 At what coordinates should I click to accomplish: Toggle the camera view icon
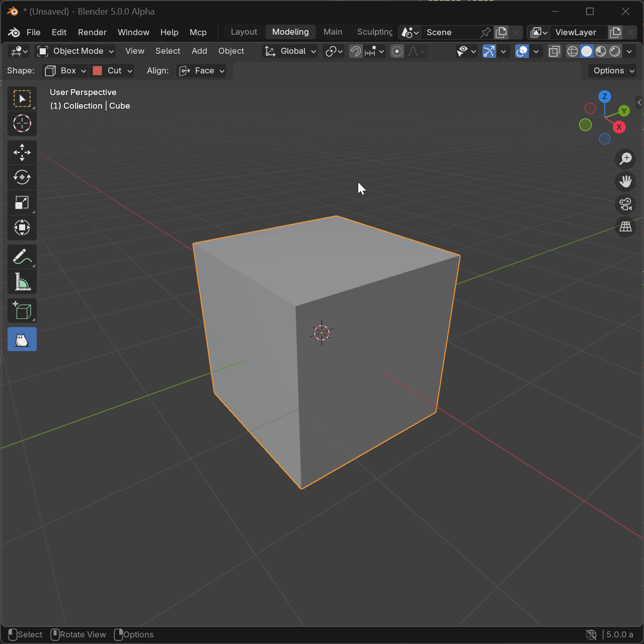point(625,204)
